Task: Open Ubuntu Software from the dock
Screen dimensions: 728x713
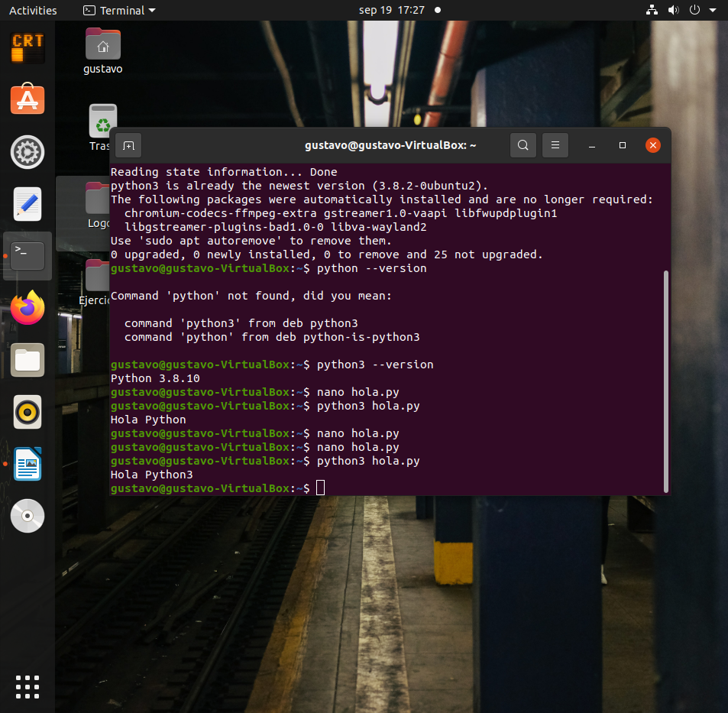Action: 27,99
